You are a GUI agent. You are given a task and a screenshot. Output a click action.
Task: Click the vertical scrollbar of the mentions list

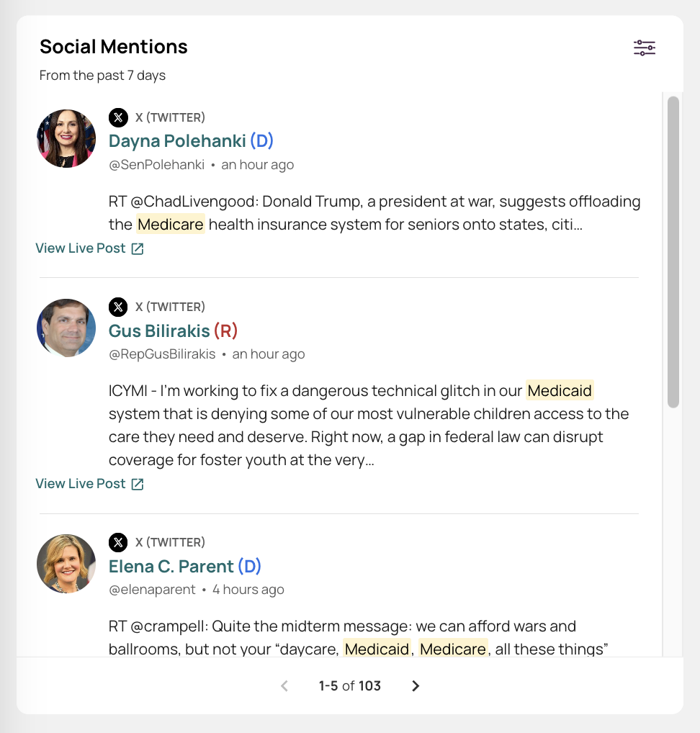coord(673,253)
